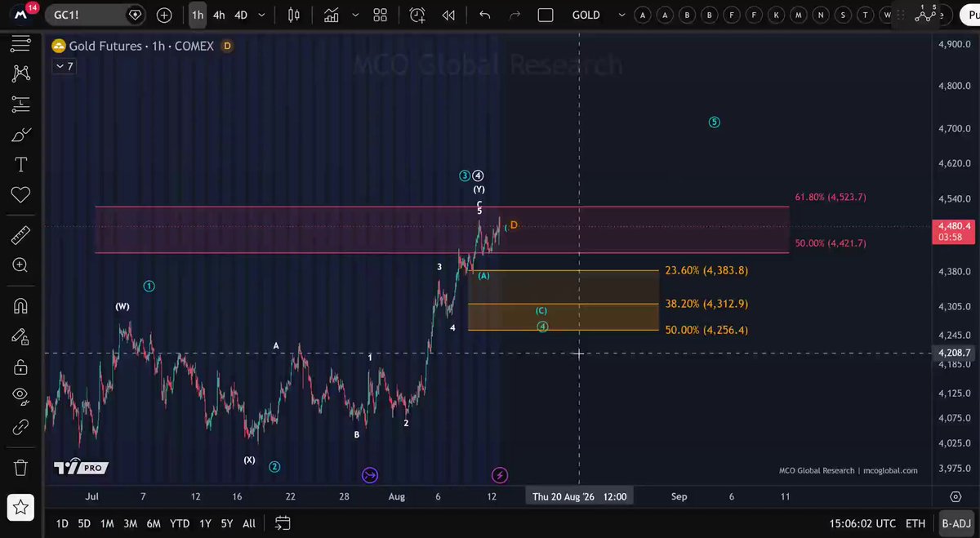Open the Indicators icon in top toolbar
Screen dimensions: 980x538
(x=331, y=15)
